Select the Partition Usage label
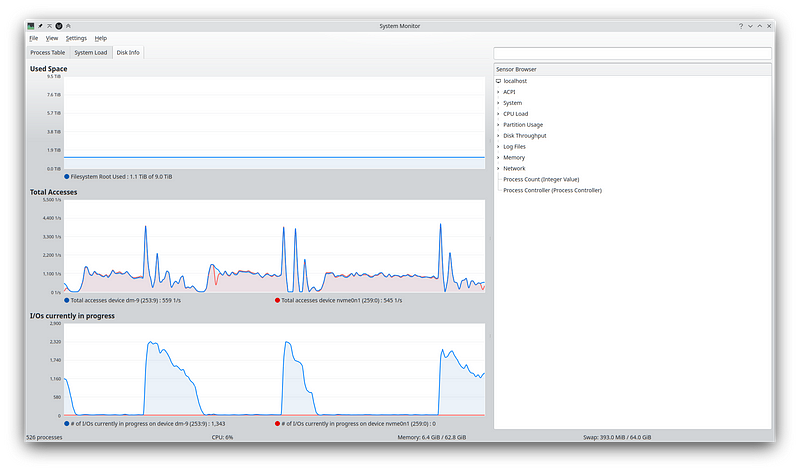 pyautogui.click(x=523, y=125)
